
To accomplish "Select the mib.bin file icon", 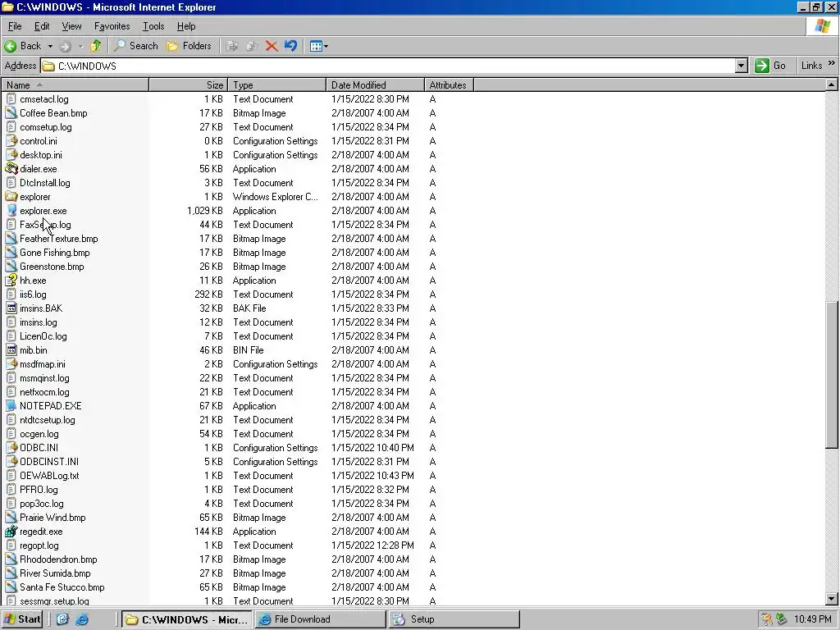I will (x=11, y=349).
